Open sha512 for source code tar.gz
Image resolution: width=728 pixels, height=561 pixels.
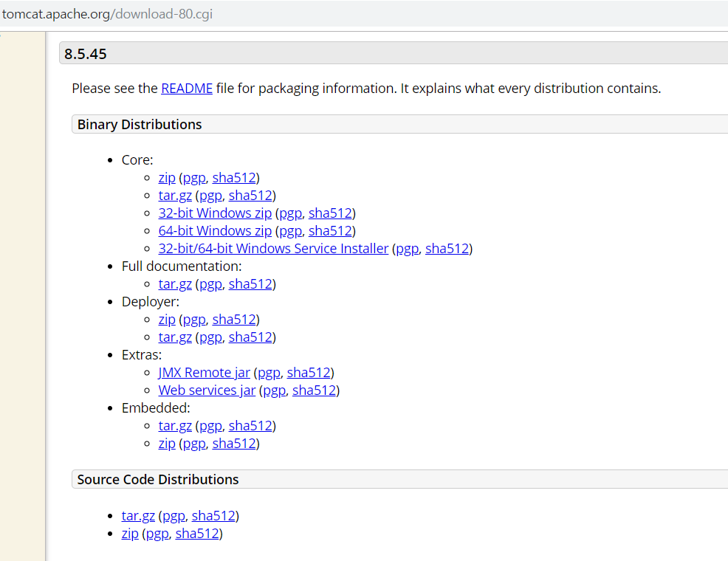tap(213, 515)
